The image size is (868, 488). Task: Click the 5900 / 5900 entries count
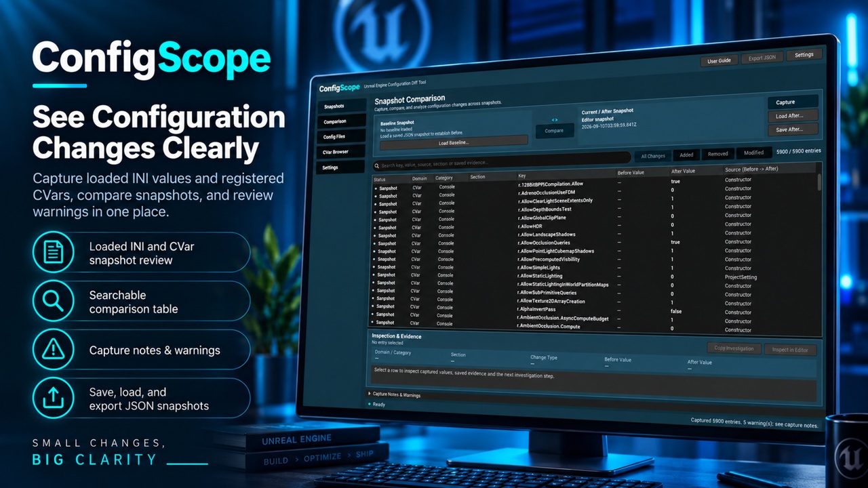point(798,152)
